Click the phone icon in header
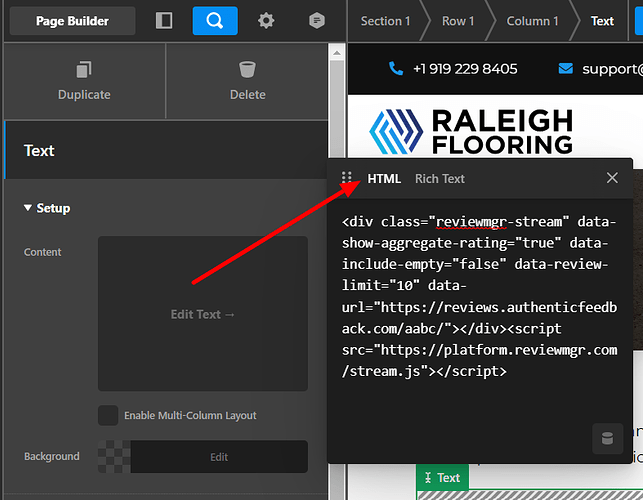Image resolution: width=643 pixels, height=500 pixels. (x=396, y=68)
